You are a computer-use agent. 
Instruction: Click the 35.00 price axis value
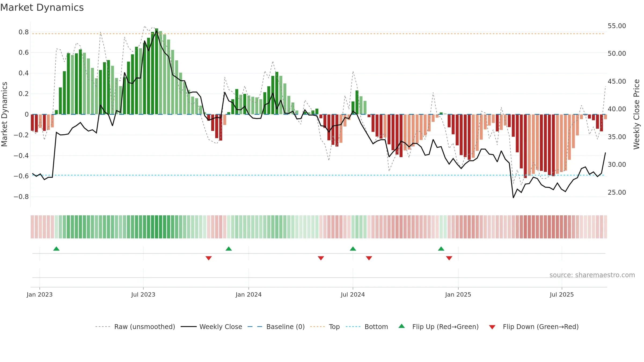point(617,137)
